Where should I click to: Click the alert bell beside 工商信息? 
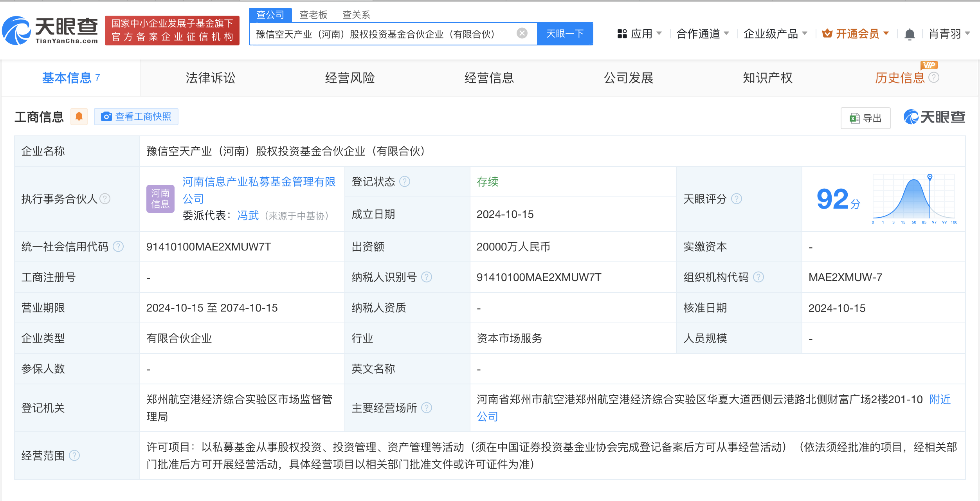(79, 117)
